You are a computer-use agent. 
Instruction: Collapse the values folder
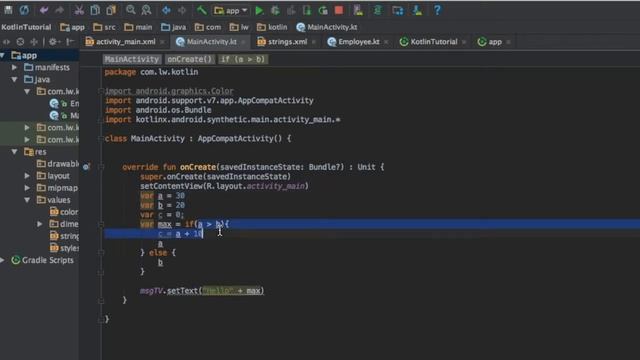pos(27,200)
